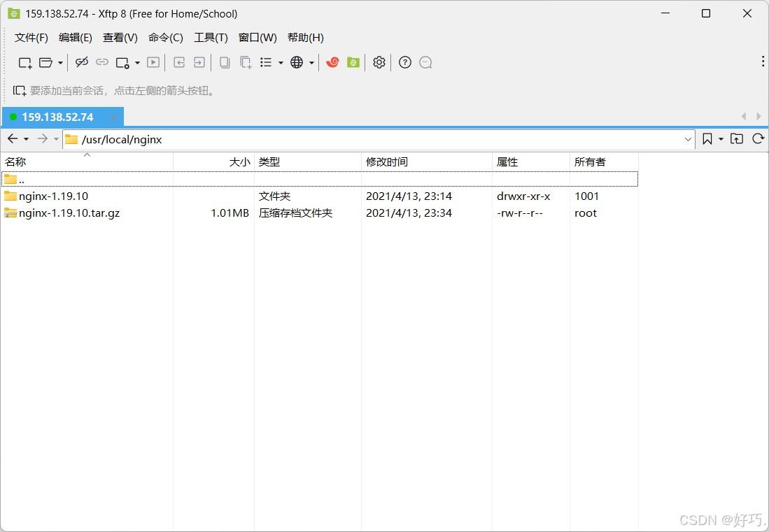Open the 文件(F) menu

tap(31, 38)
